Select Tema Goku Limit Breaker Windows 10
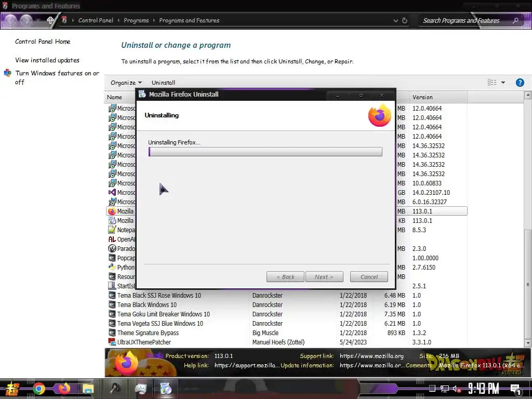 (164, 314)
